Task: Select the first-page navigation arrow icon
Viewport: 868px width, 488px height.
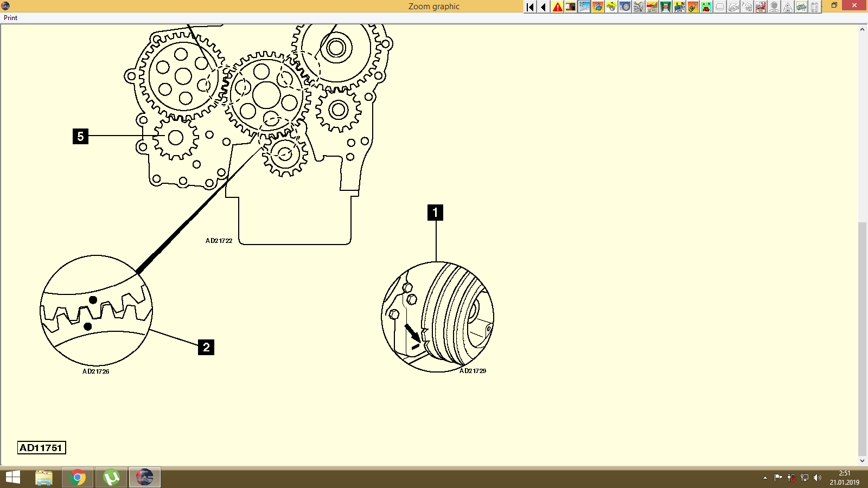Action: (x=529, y=7)
